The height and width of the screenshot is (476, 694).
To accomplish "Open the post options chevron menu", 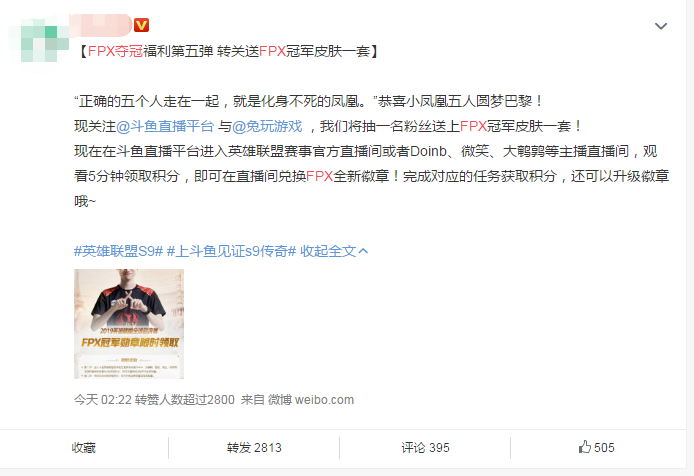I will 661,26.
